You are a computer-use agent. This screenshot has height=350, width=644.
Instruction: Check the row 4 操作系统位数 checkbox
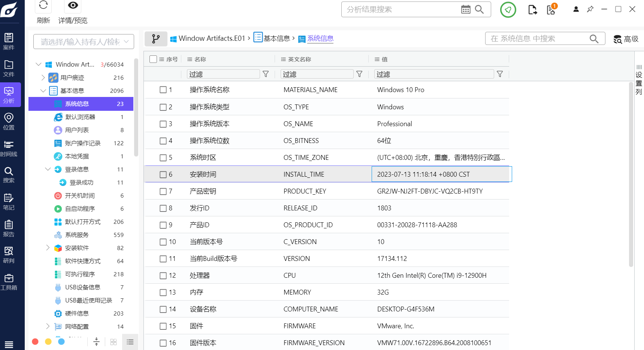[x=163, y=141]
